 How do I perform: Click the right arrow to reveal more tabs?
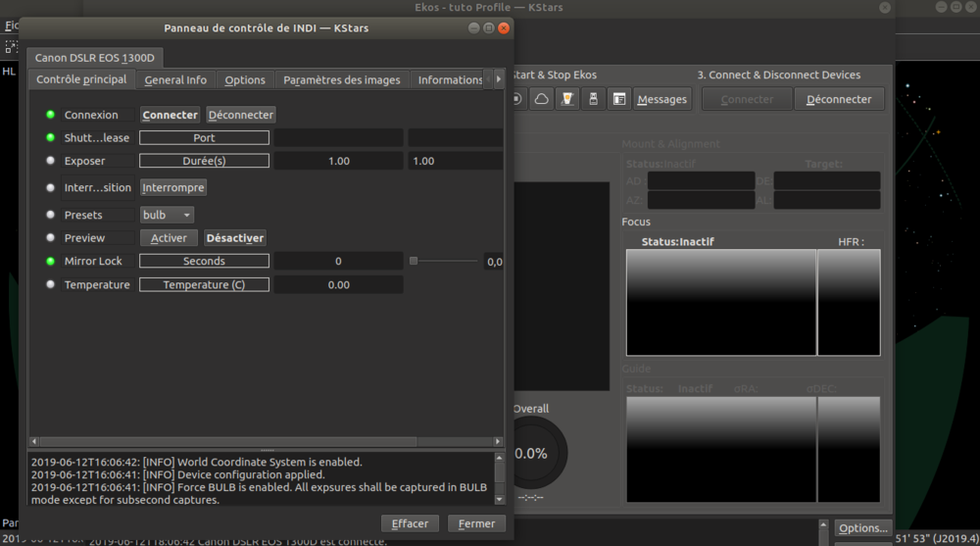point(498,79)
